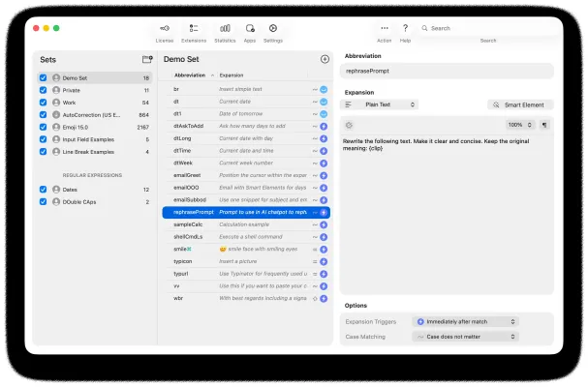Select the AutoCorrection set in sidebar
This screenshot has height=387, width=588.
[x=95, y=114]
